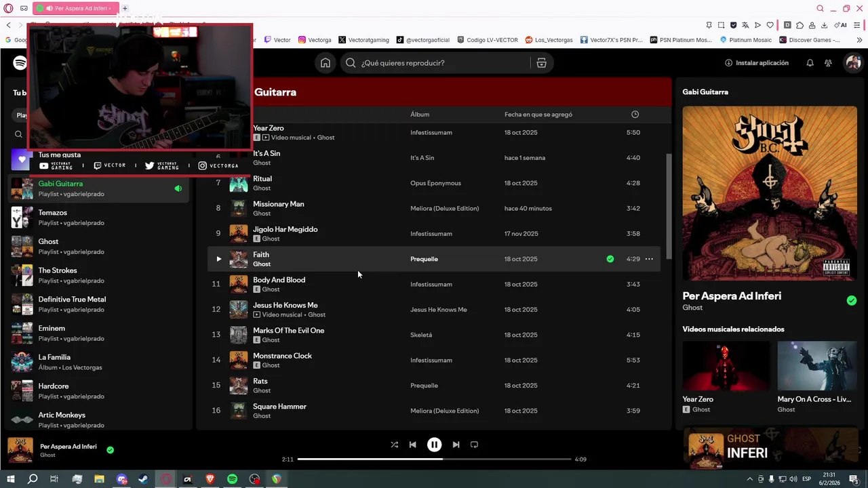Open Skeletá album link
The width and height of the screenshot is (868, 488).
point(421,335)
